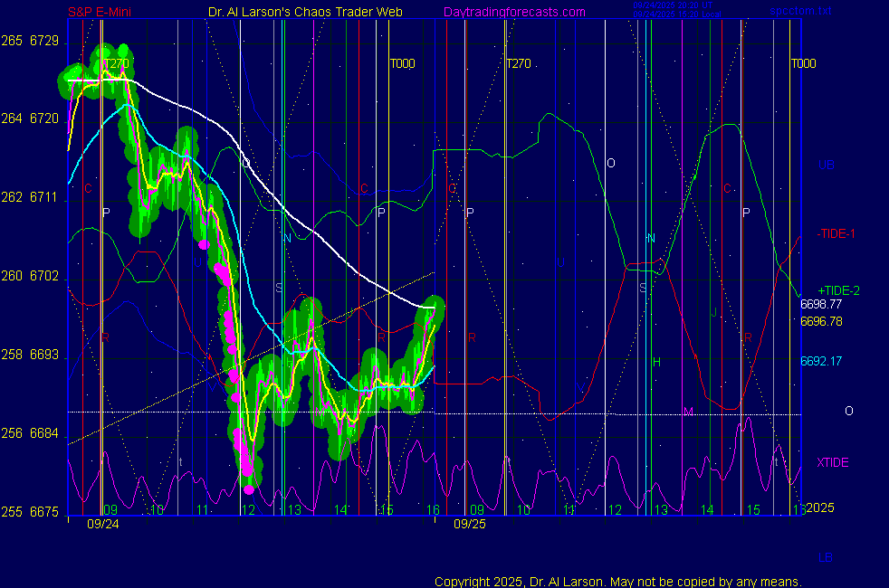
Task: Click the 6729 price level on left axis
Action: tap(43, 42)
